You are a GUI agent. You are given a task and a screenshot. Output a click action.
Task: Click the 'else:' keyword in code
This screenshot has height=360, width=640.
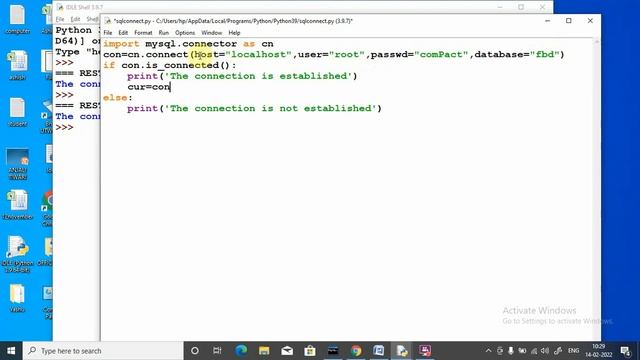118,98
